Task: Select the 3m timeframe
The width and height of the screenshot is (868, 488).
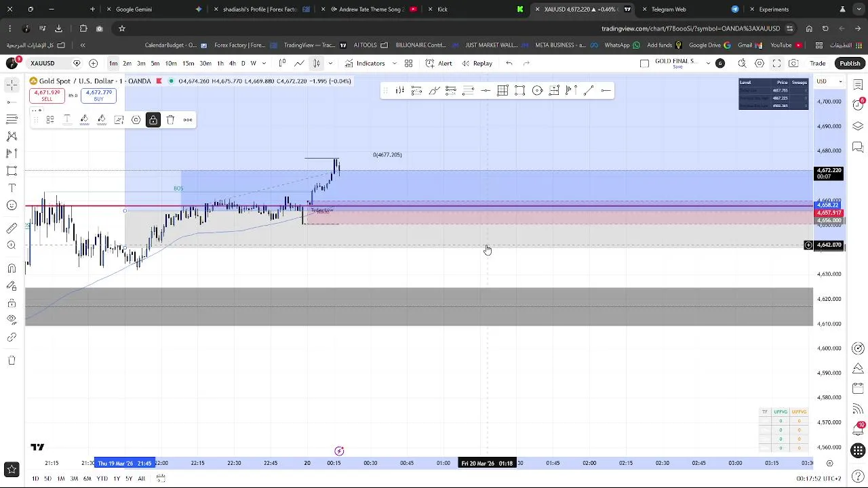Action: [141, 63]
